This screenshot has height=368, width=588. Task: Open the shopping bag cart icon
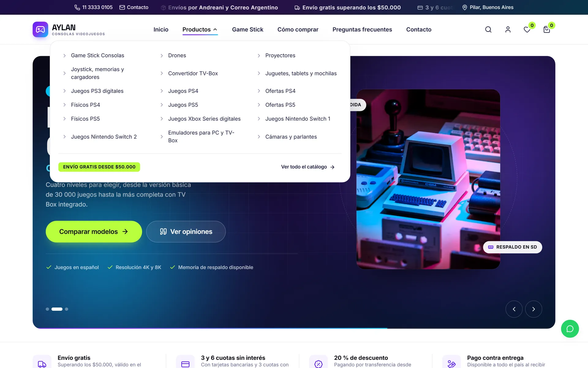(x=547, y=29)
